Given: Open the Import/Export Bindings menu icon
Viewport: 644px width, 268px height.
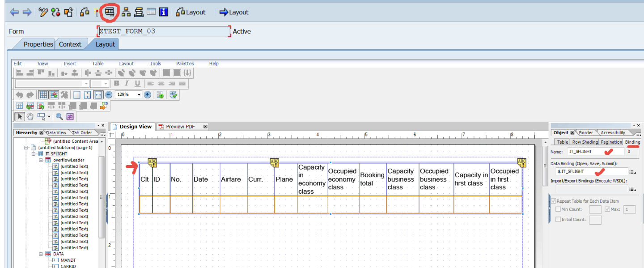Looking at the screenshot, I should [x=632, y=189].
